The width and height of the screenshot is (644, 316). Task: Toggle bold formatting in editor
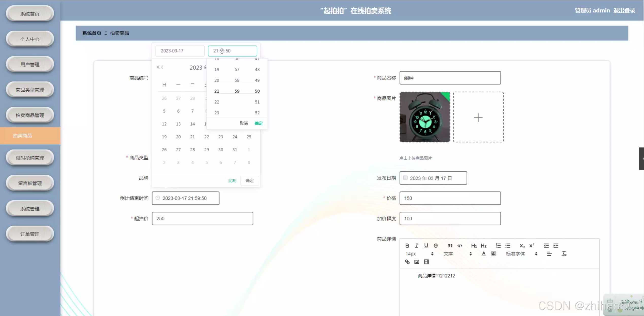tap(407, 245)
